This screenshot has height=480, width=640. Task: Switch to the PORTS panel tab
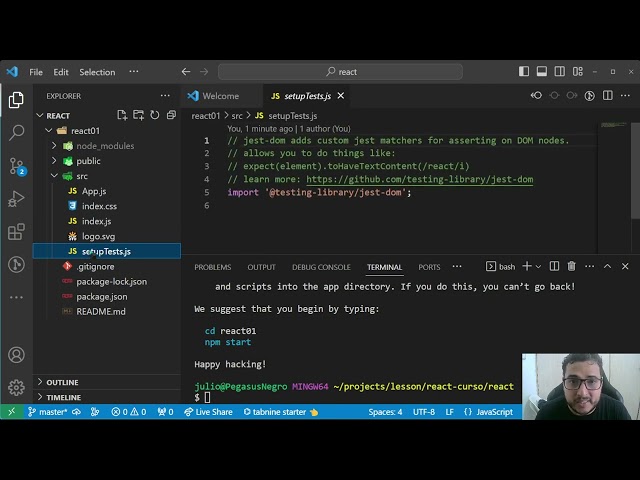tap(429, 267)
